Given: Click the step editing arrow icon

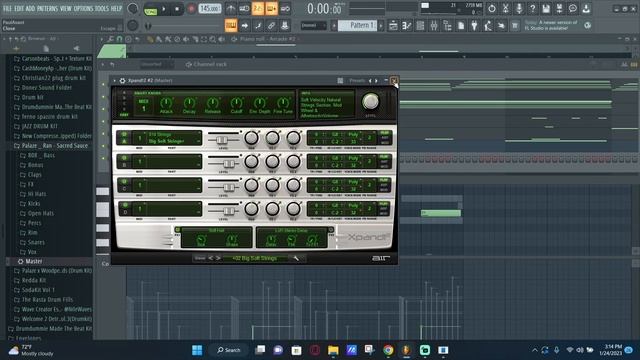Looking at the screenshot, I should point(244,26).
